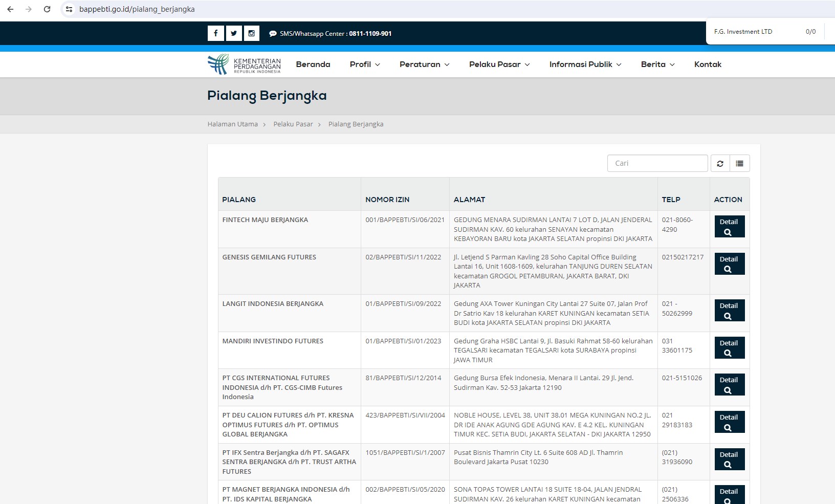Click license number 001/BAPPEBTI/SI/06/2021
The image size is (835, 504).
tap(405, 220)
